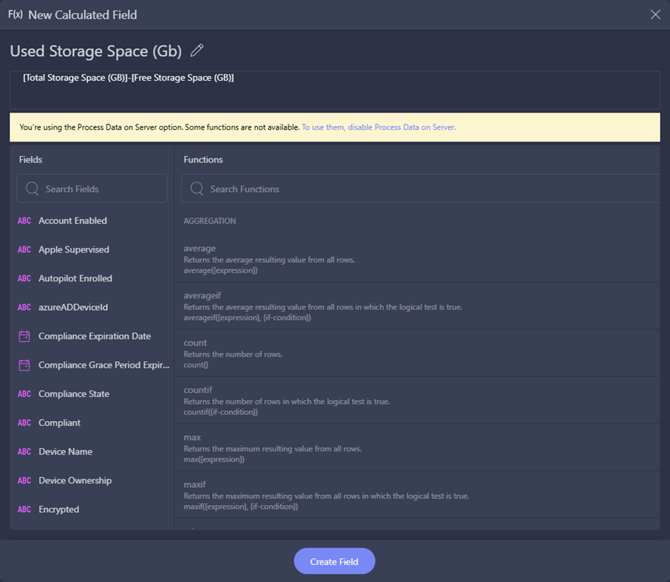Click the ABC type icon next to Encrypted

tap(24, 509)
